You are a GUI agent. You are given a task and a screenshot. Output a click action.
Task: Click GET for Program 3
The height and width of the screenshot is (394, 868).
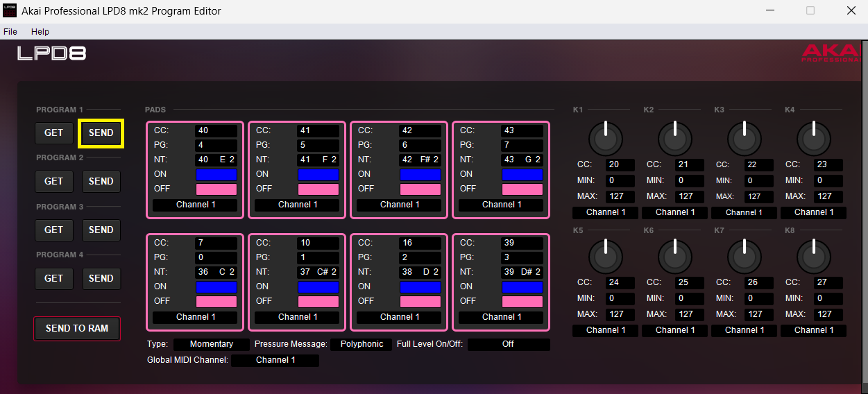[53, 230]
